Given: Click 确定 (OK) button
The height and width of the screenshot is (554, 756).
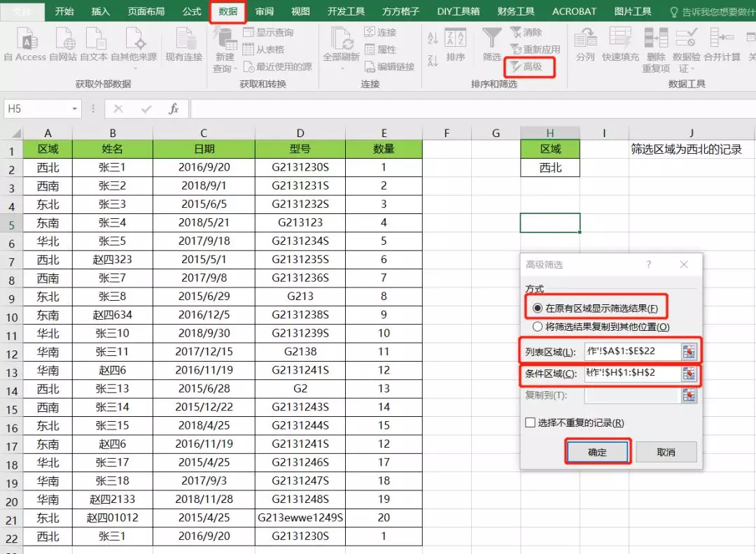Looking at the screenshot, I should click(x=597, y=452).
